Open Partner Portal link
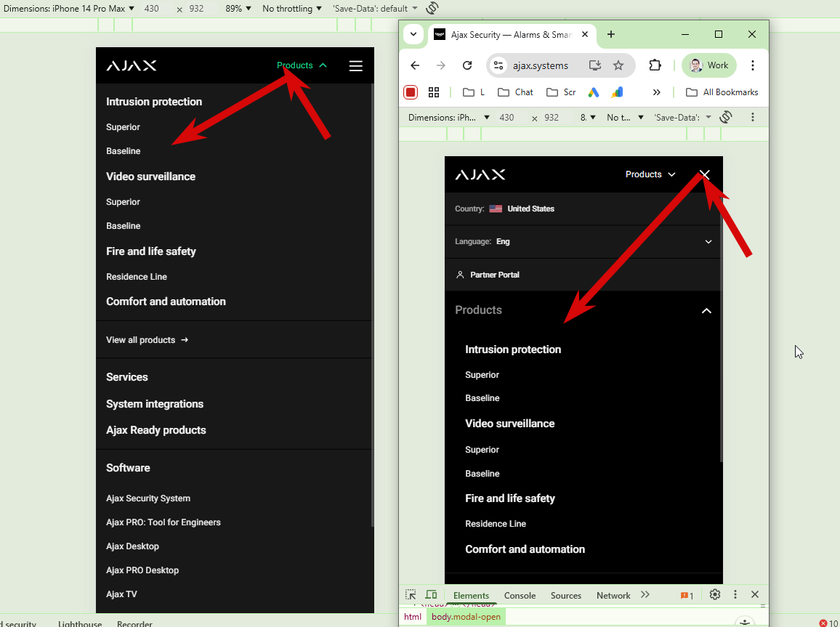Screen dimensions: 840x627 (488, 275)
